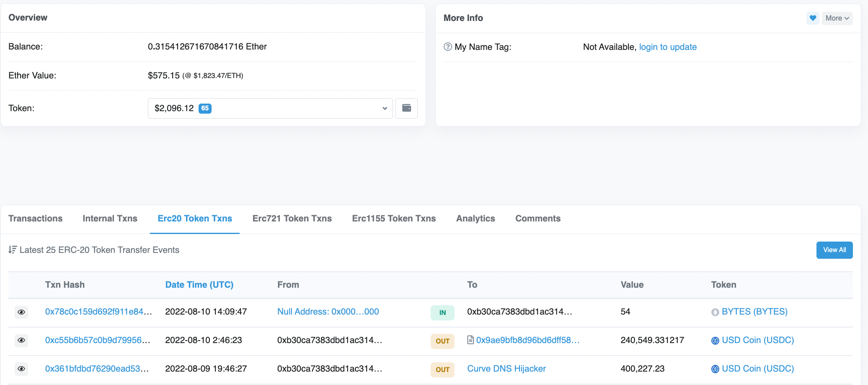Open transaction hash 0x78c0c159d692f911e84…
The image size is (868, 385).
pyautogui.click(x=98, y=312)
